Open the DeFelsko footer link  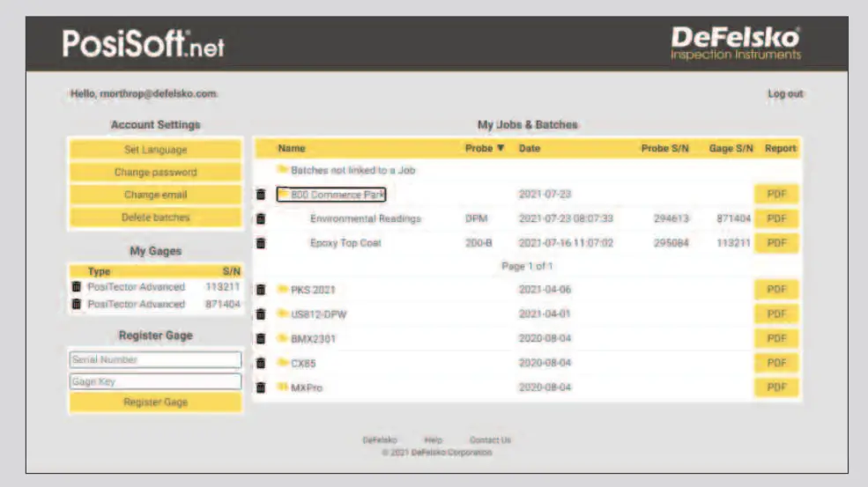[x=380, y=440]
